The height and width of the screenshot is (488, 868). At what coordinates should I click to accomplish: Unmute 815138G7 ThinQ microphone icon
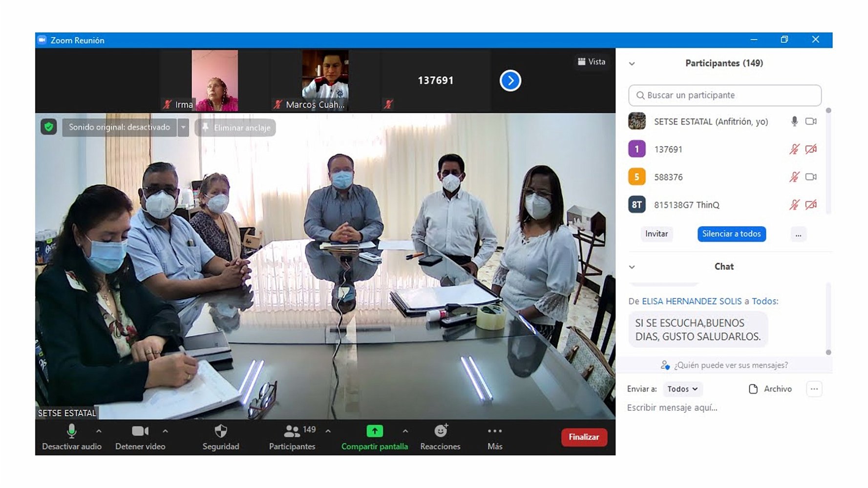(x=795, y=205)
